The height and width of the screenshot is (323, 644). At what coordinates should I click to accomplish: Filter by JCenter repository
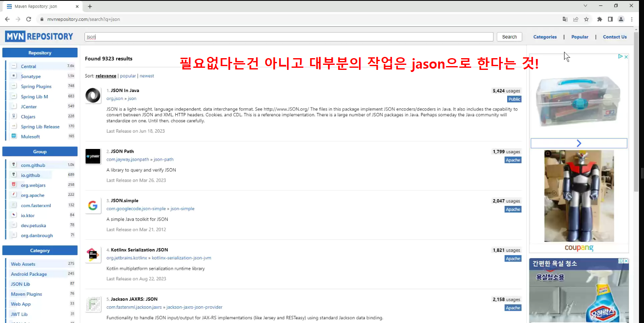[29, 107]
